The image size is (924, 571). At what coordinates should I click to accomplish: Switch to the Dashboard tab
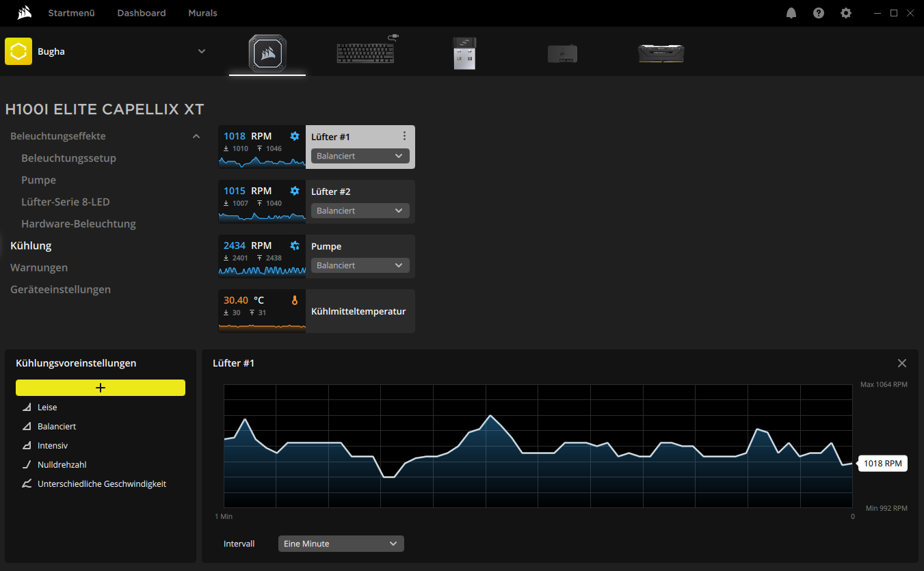pyautogui.click(x=142, y=13)
